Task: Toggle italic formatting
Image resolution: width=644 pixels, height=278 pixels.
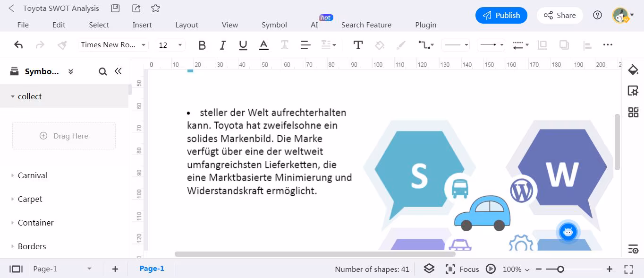Action: pos(222,45)
